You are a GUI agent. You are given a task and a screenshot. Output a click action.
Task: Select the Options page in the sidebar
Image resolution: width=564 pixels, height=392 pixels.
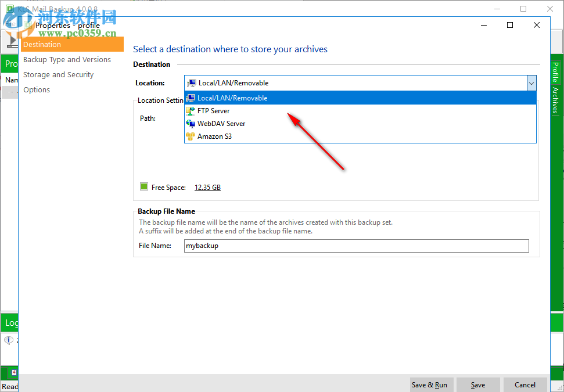(36, 89)
